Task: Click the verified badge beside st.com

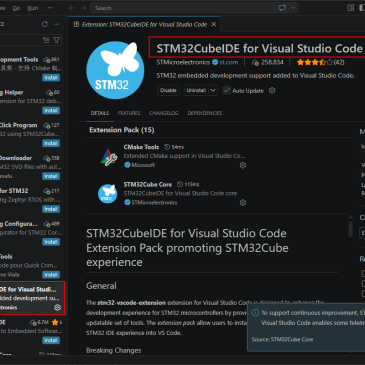Action: click(215, 62)
